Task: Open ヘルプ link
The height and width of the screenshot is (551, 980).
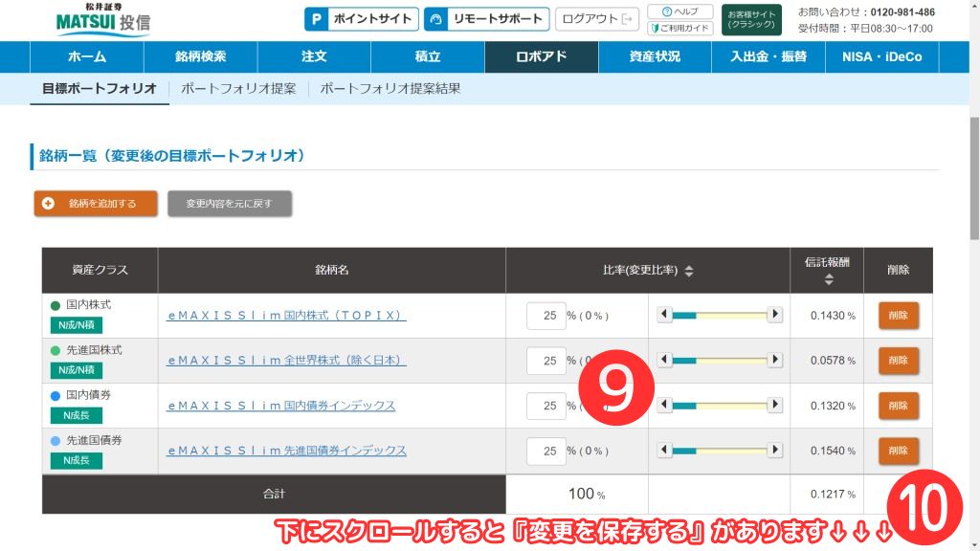Action: (x=680, y=11)
